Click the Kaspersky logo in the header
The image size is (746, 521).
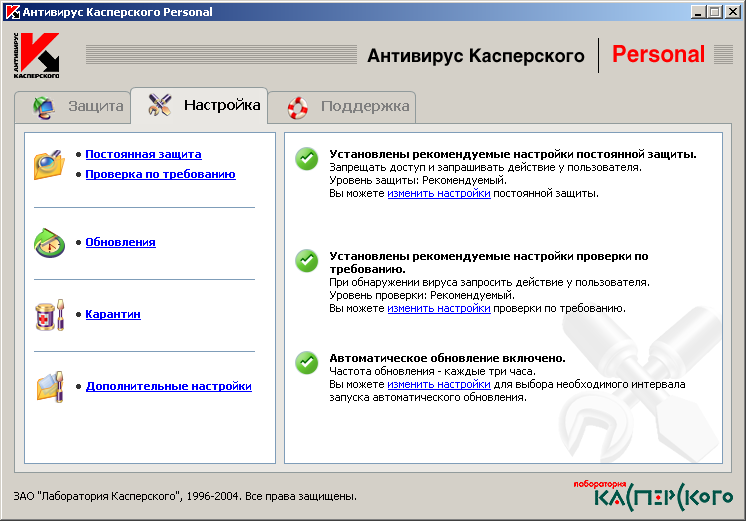(37, 55)
